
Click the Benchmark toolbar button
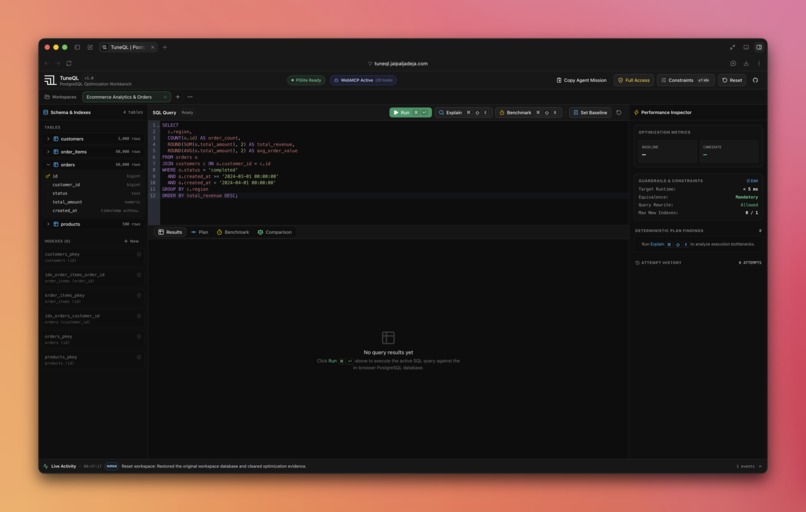528,113
